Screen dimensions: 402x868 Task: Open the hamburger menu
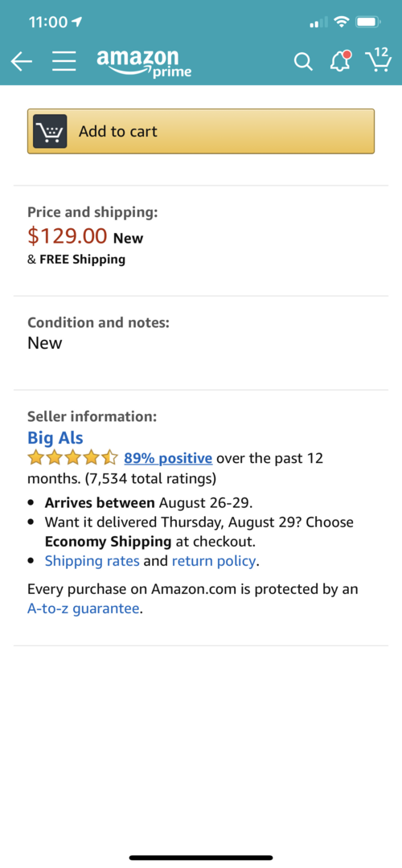[64, 62]
